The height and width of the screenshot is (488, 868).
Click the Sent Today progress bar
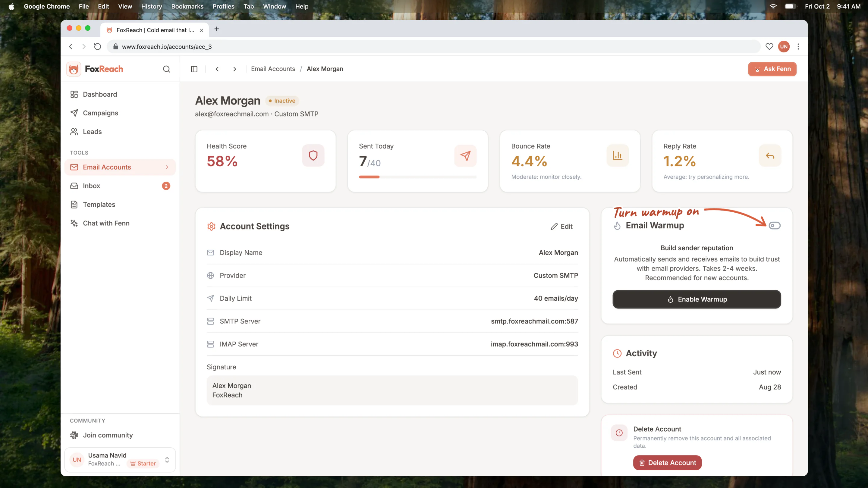(417, 177)
